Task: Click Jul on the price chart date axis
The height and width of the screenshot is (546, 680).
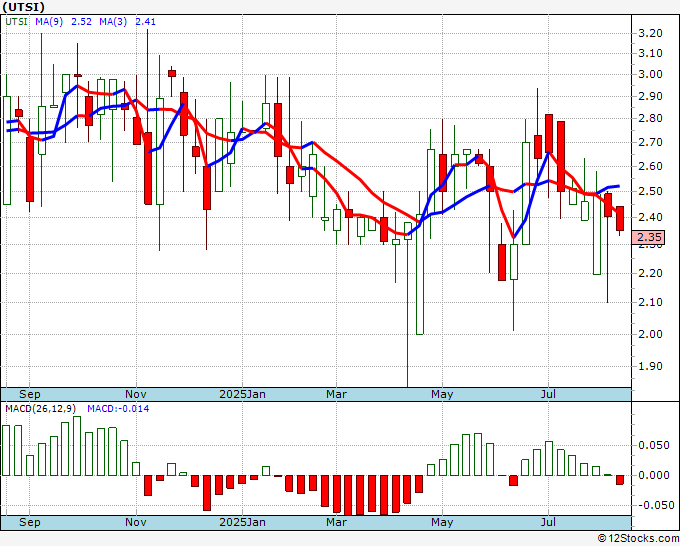Action: (549, 394)
